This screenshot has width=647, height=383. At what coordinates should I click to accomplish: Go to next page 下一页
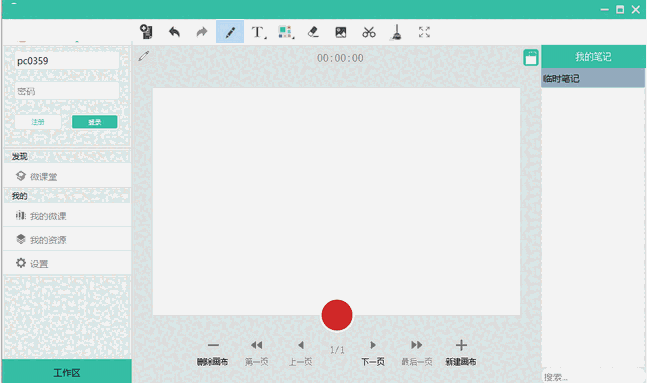point(373,353)
